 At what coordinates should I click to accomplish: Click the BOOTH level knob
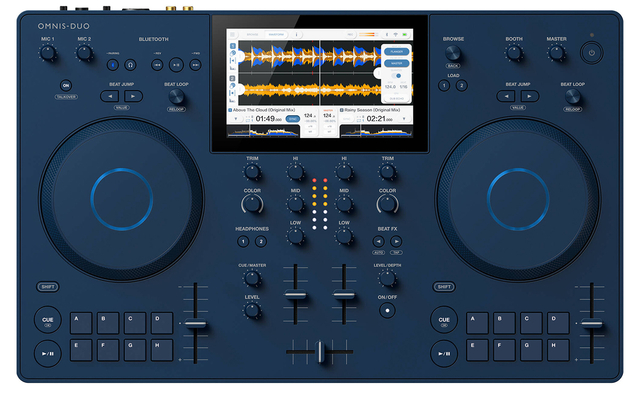click(x=514, y=53)
